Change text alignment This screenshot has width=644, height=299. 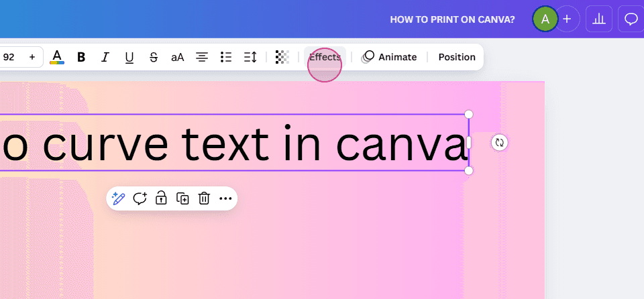(x=201, y=57)
